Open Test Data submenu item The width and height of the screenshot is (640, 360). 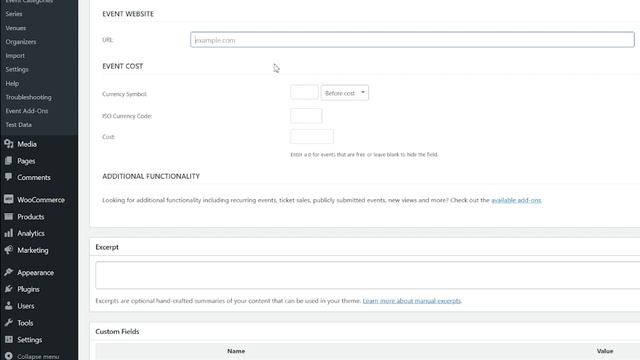click(x=19, y=125)
